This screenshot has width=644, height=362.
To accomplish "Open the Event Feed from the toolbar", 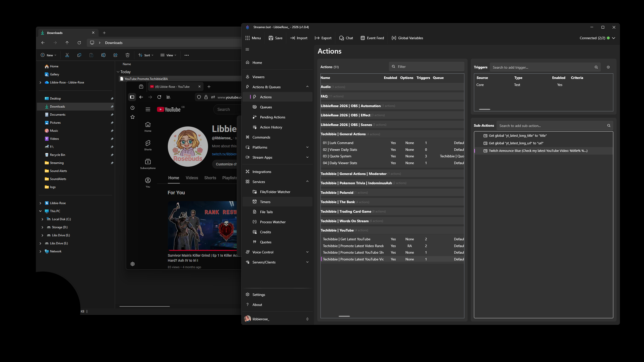I will pyautogui.click(x=372, y=38).
